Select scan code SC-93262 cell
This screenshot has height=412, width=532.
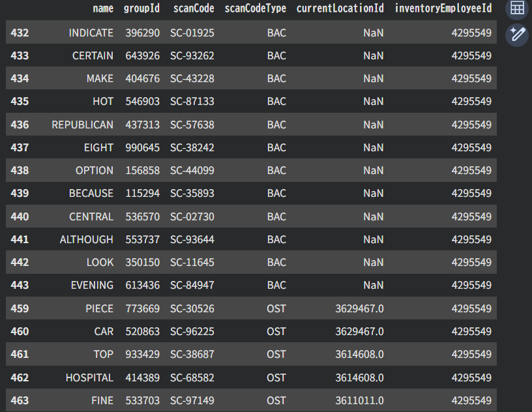(x=192, y=55)
